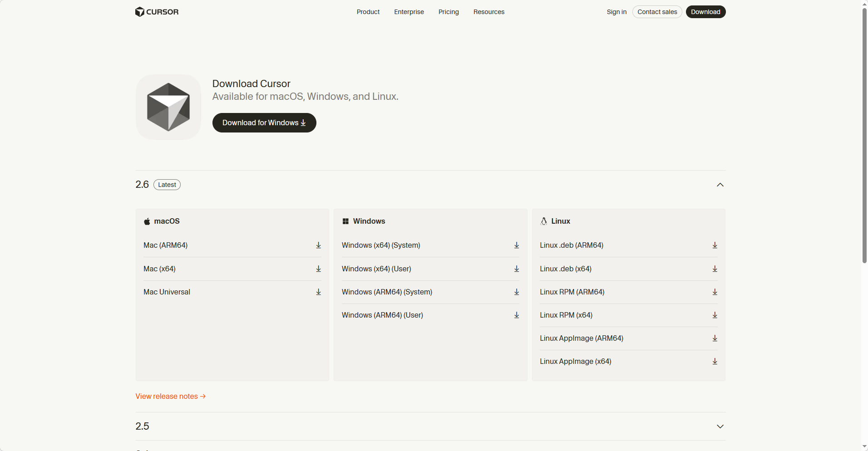868x451 pixels.
Task: Click the 2.5 version number heading
Action: pos(142,426)
